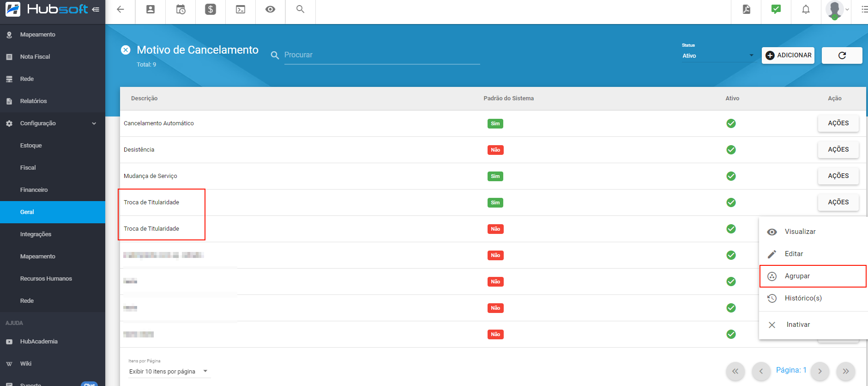Image resolution: width=868 pixels, height=386 pixels.
Task: Open the top toolbar search magnifier
Action: click(301, 9)
